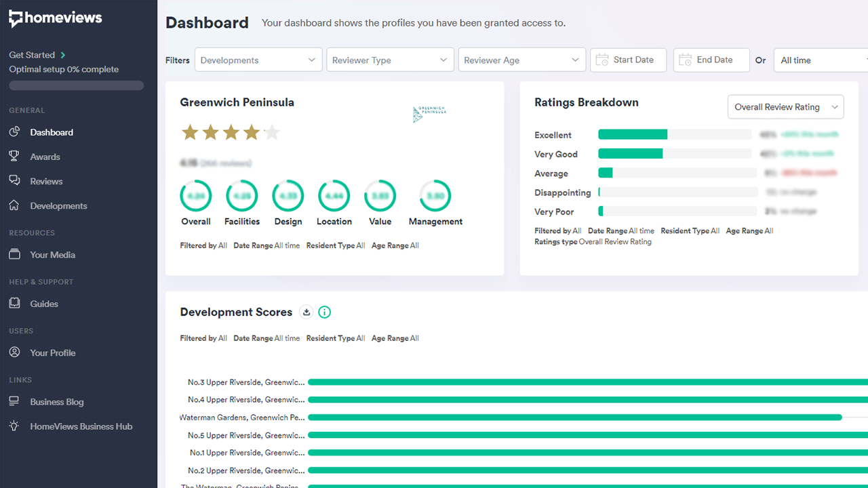The width and height of the screenshot is (868, 488).
Task: Open the Reviewer Type filter dropdown
Action: pyautogui.click(x=390, y=60)
